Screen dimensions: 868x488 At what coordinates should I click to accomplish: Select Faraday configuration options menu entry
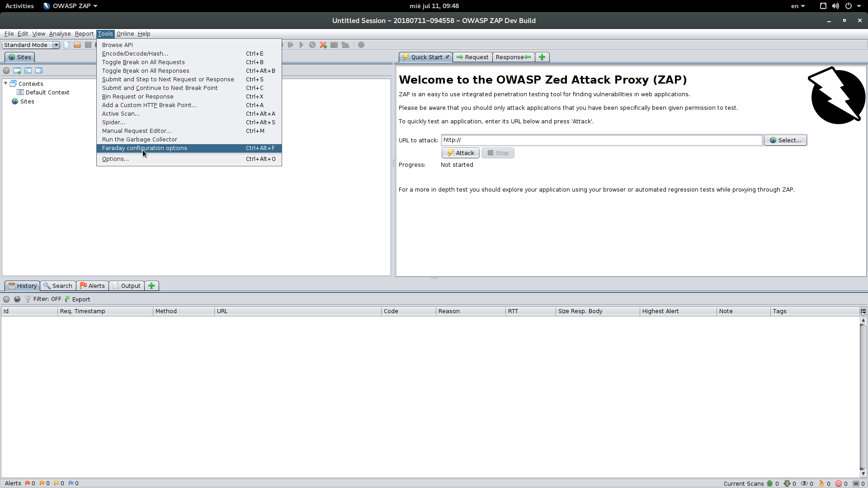[x=189, y=148]
